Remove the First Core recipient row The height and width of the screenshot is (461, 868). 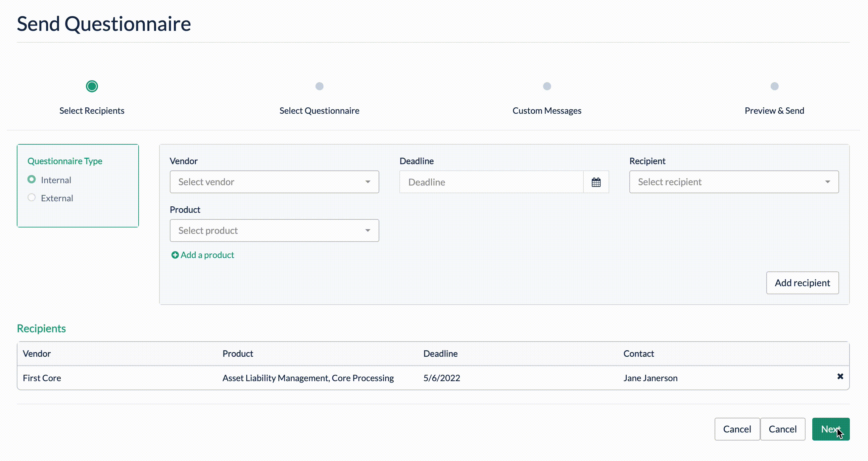[x=840, y=376]
